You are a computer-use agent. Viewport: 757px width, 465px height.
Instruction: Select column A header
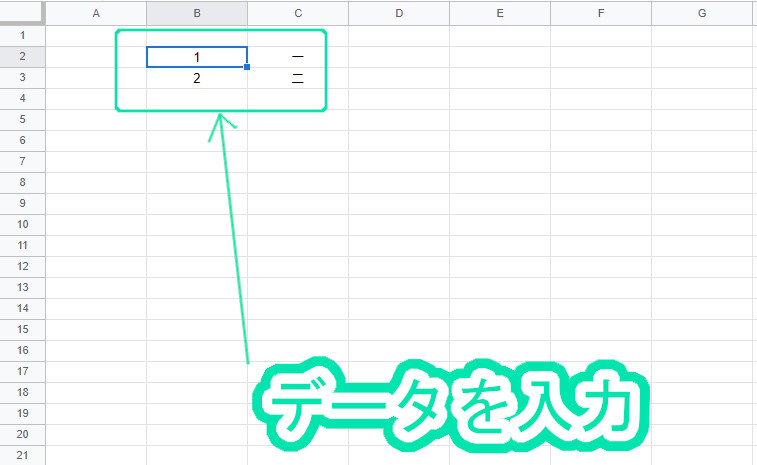point(96,13)
